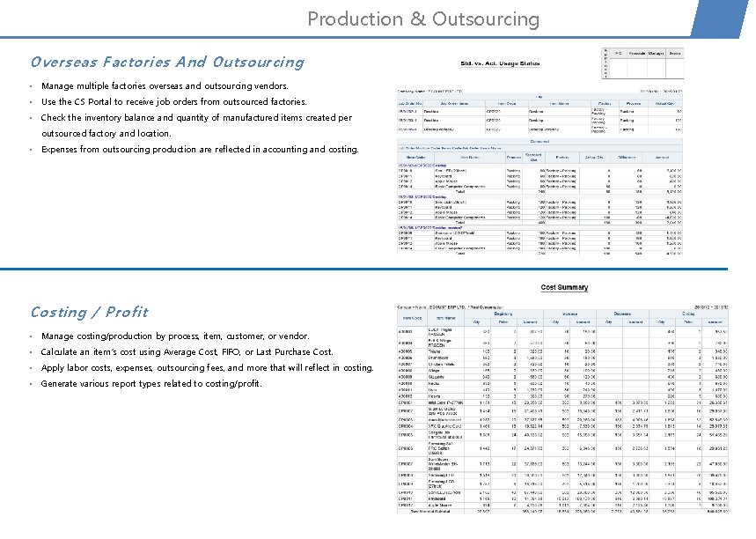
Task: Click the 'Decrease' column group header in Cost Summary
Action: (x=622, y=314)
